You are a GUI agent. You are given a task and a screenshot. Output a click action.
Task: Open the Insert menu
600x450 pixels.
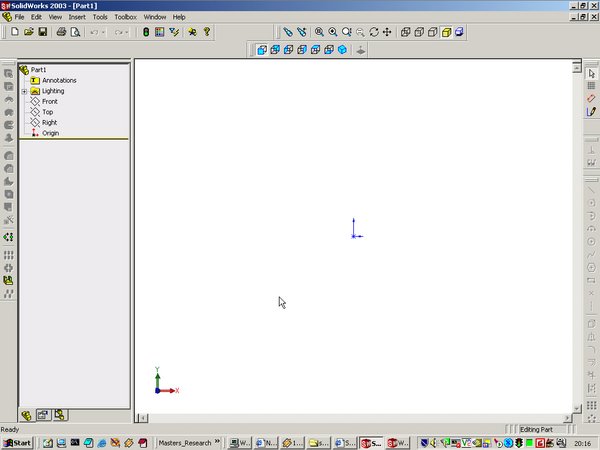(77, 17)
